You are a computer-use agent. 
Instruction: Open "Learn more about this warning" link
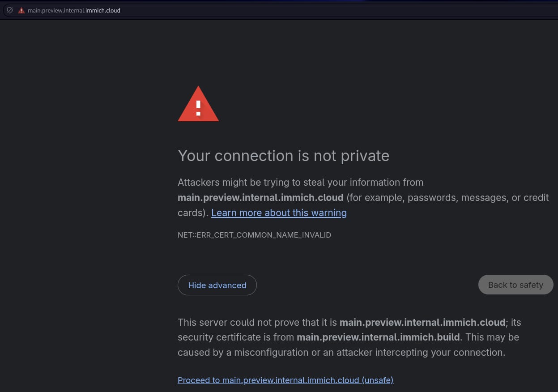pos(279,213)
